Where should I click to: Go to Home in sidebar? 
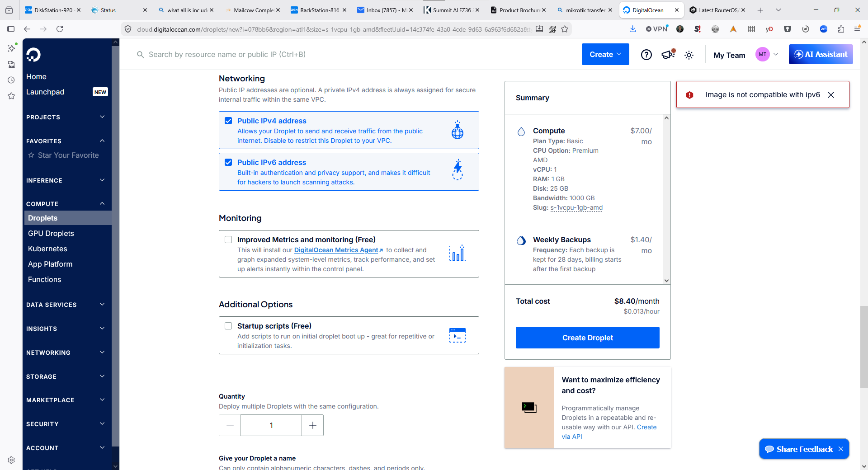36,76
